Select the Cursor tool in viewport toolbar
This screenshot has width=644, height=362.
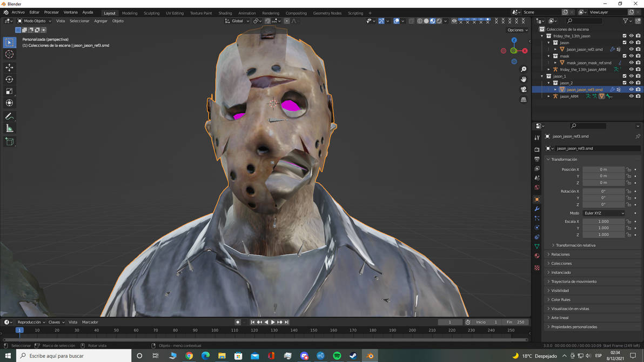[9, 54]
